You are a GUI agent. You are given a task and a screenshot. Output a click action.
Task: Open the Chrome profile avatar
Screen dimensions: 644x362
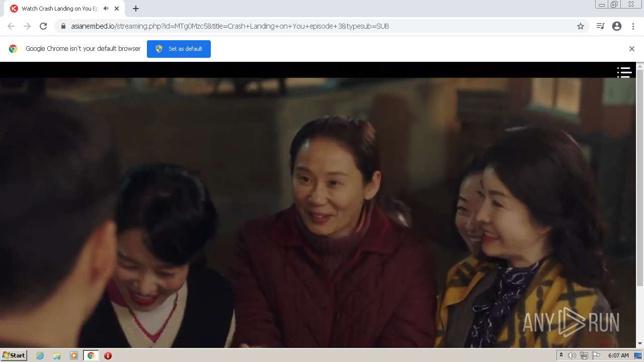(x=617, y=26)
